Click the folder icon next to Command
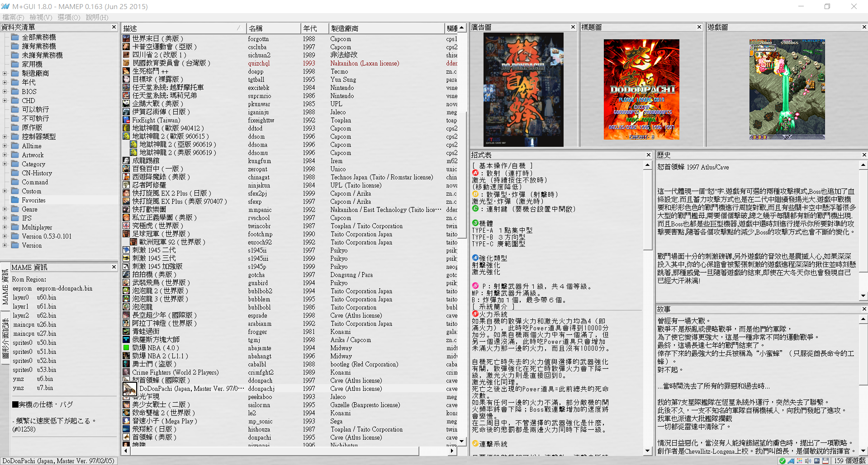Screen dimensions: 868x465 (x=15, y=182)
